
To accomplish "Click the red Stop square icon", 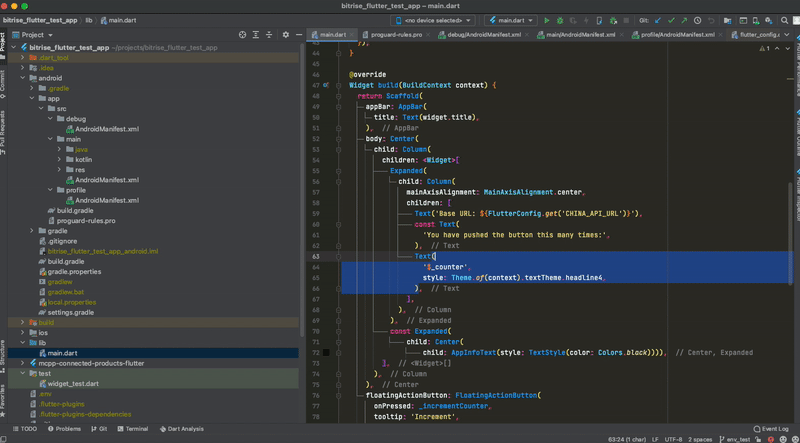I will pos(626,20).
